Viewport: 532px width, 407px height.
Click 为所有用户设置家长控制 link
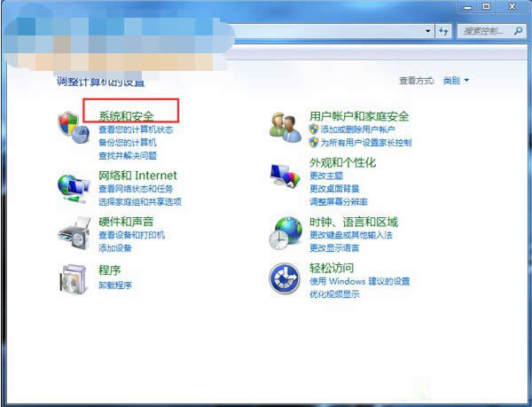point(366,143)
